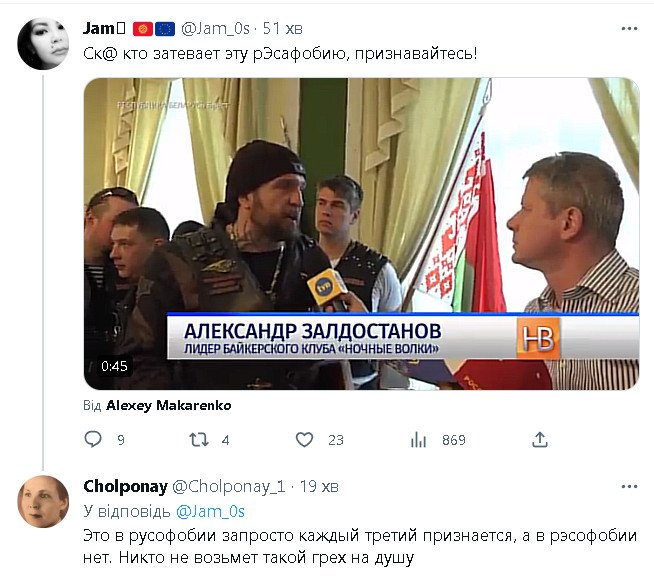Open Cholponay's reply text
This screenshot has height=577, width=654.
pos(360,547)
